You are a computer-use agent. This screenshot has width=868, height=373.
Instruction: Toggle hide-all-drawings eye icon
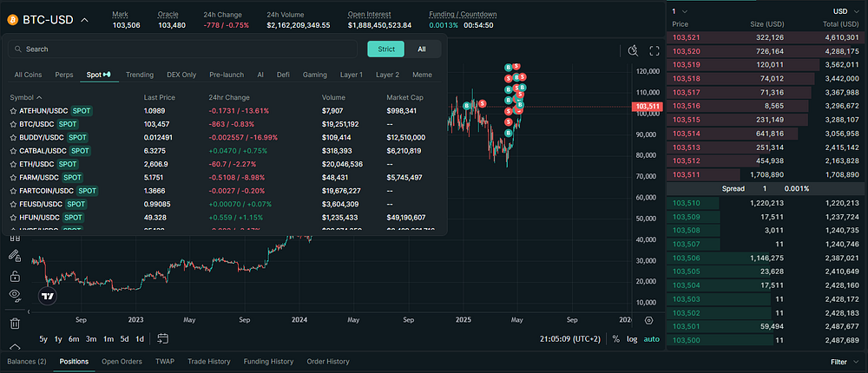[15, 294]
